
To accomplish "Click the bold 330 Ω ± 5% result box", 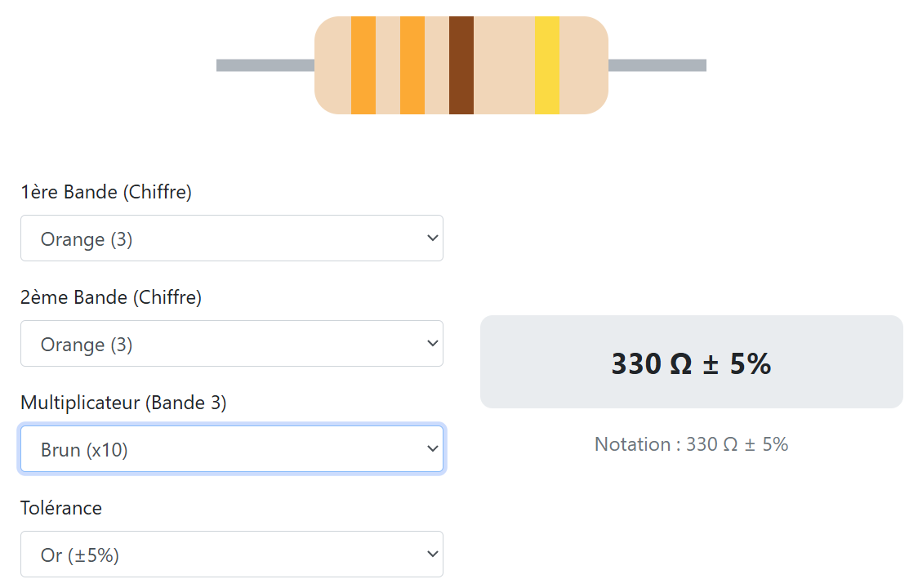I will pyautogui.click(x=691, y=363).
